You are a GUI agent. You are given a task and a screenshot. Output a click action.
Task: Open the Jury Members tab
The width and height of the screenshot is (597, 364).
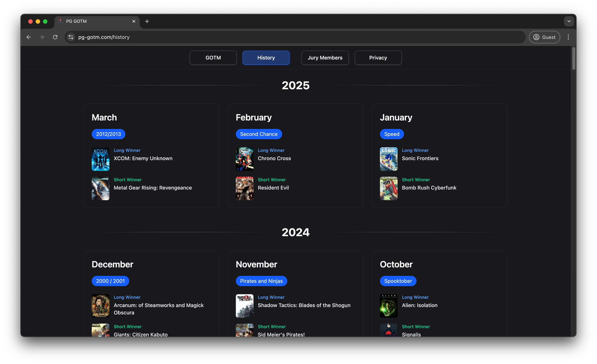click(325, 58)
